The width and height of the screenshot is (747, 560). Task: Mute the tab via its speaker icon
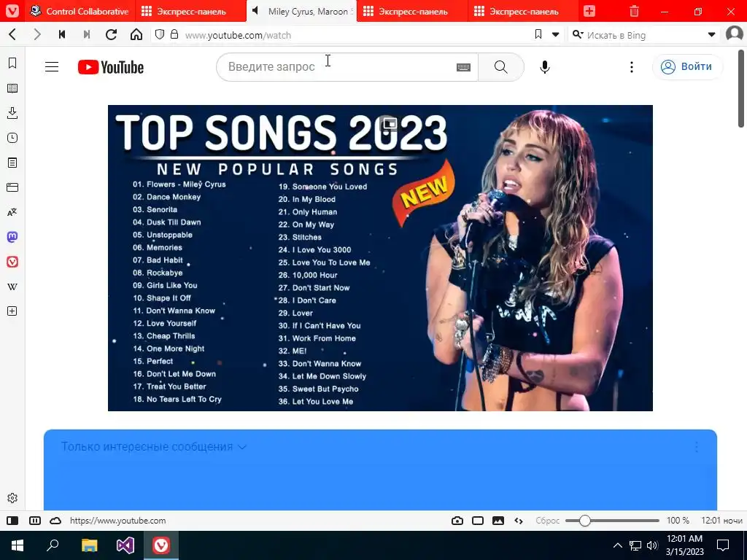coord(255,11)
